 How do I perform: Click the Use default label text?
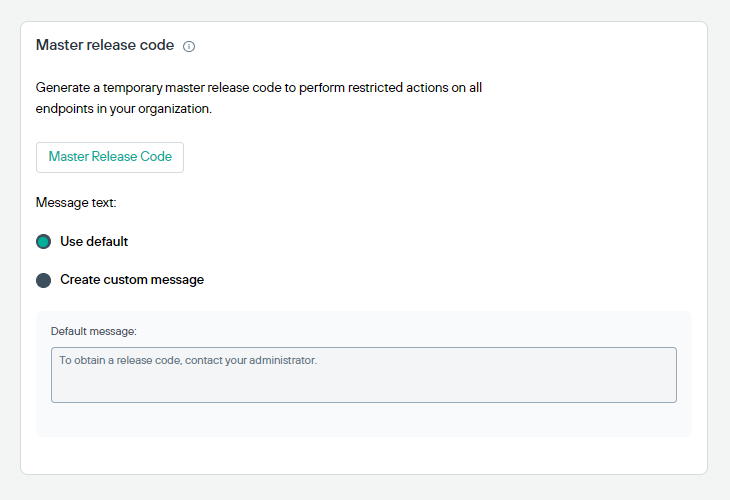coord(94,242)
